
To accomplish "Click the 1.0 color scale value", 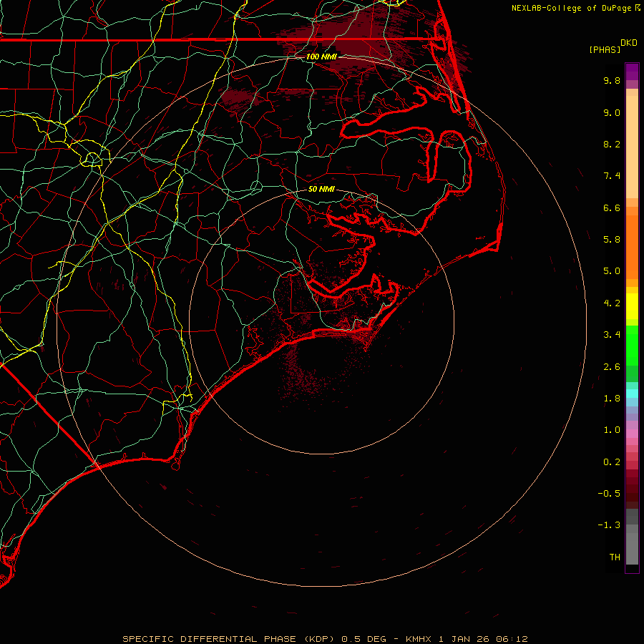I will pyautogui.click(x=612, y=431).
